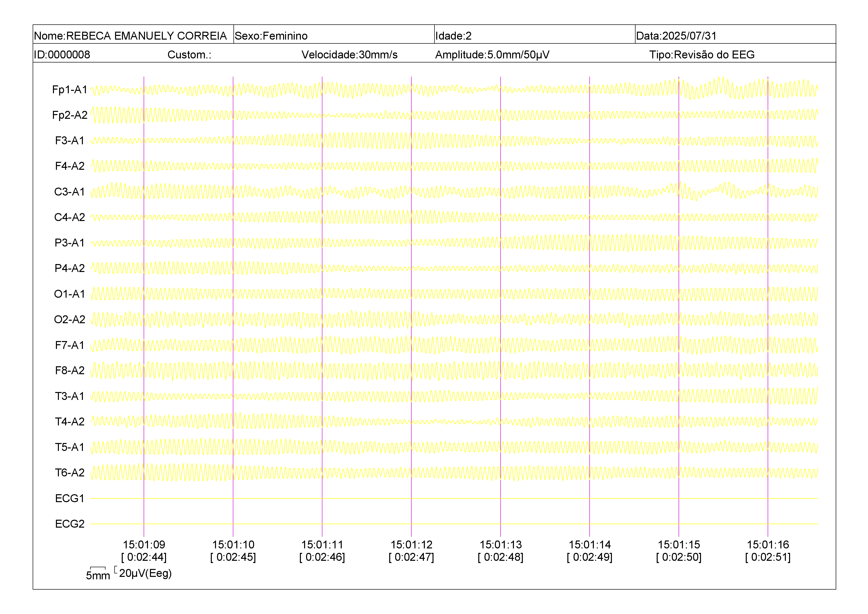Click the Tipo:Revisão do EEG text
Screen dimensions: 868x614
click(x=702, y=55)
